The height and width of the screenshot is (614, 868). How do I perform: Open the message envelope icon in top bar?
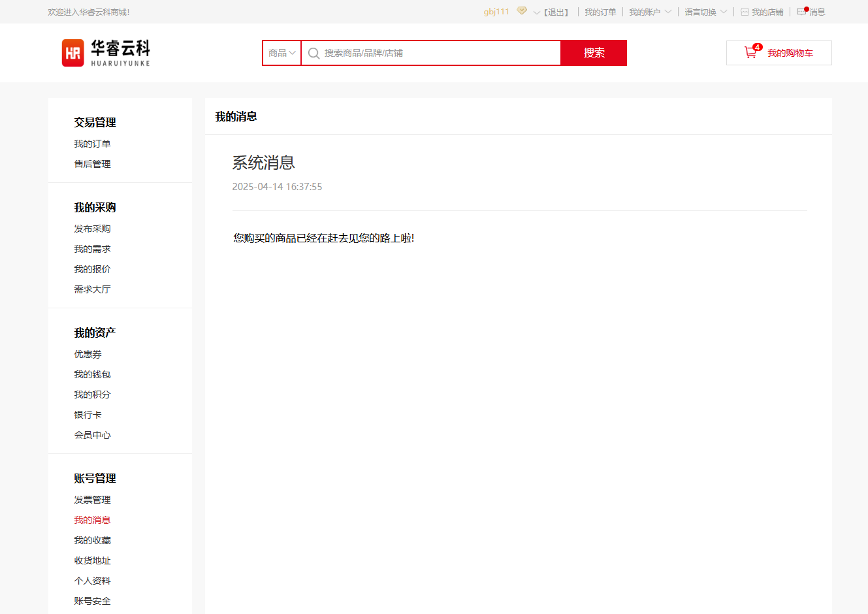[x=801, y=12]
